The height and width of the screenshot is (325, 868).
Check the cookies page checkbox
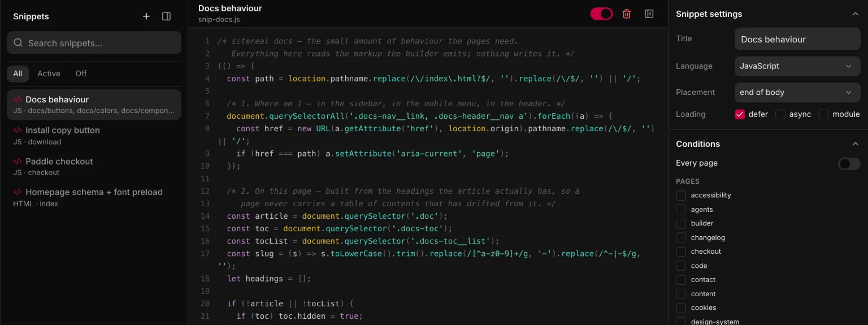[681, 308]
